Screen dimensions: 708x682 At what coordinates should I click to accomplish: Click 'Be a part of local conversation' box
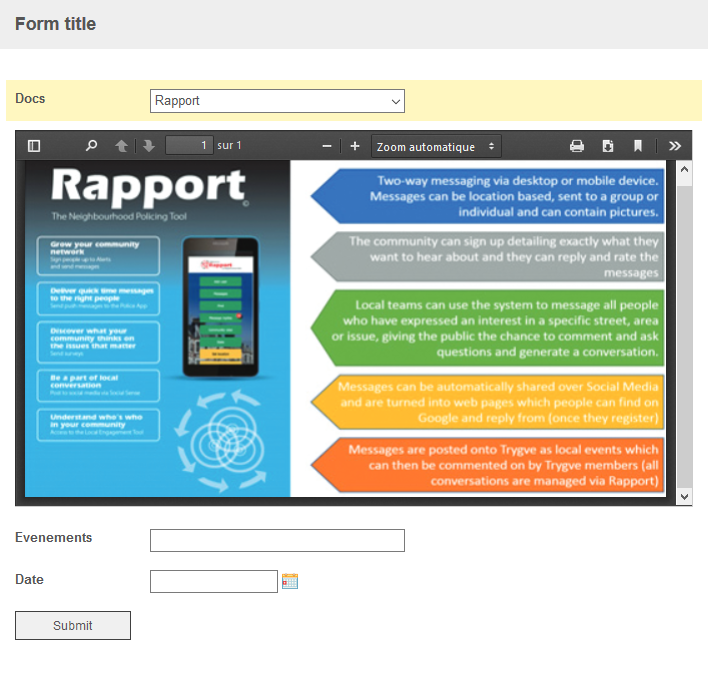click(98, 386)
